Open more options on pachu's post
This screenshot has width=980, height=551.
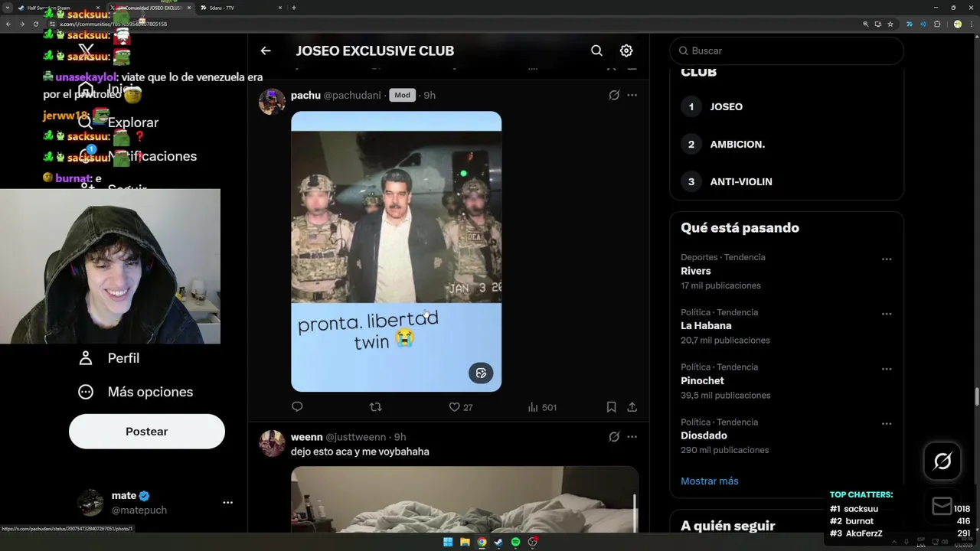(x=632, y=96)
